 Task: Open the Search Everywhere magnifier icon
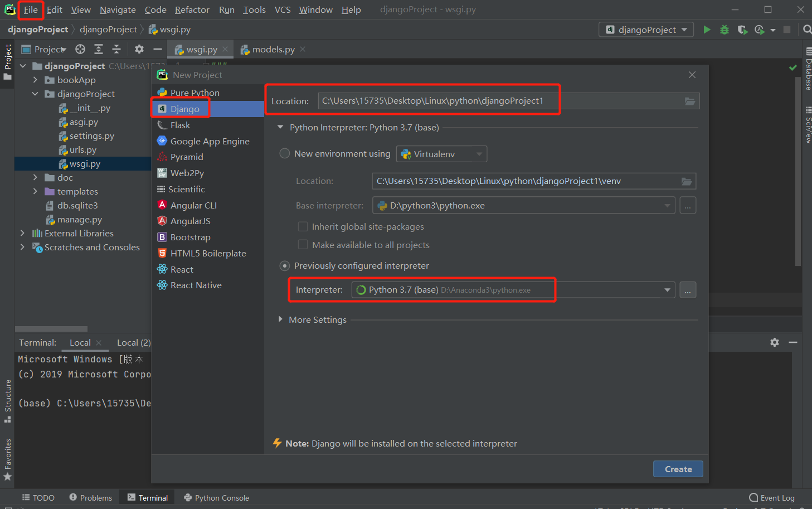807,30
